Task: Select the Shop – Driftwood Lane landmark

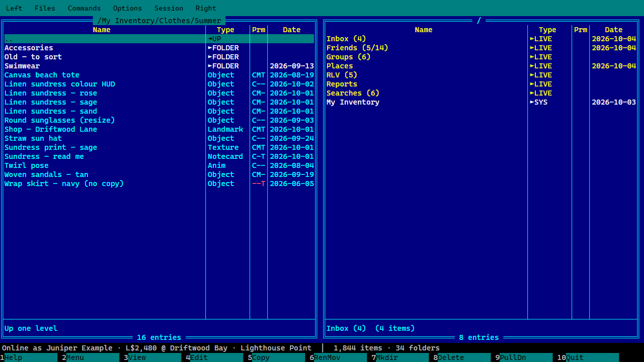Action: click(159, 129)
